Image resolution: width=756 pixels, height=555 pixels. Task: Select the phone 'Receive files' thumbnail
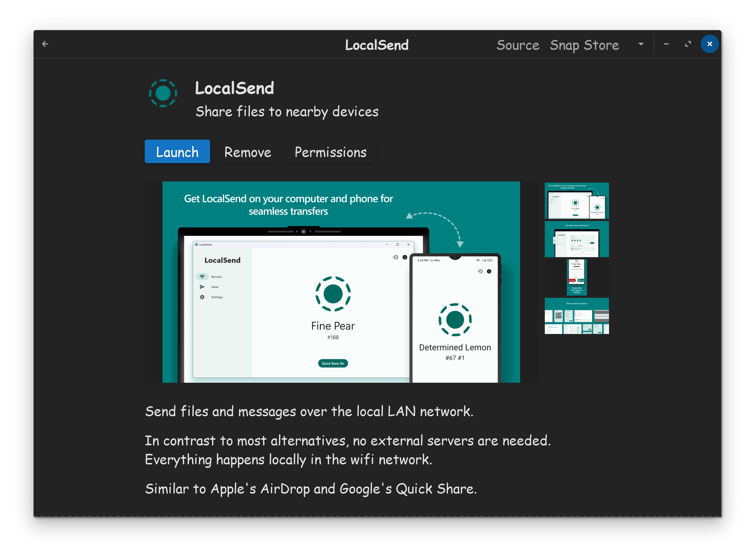576,277
